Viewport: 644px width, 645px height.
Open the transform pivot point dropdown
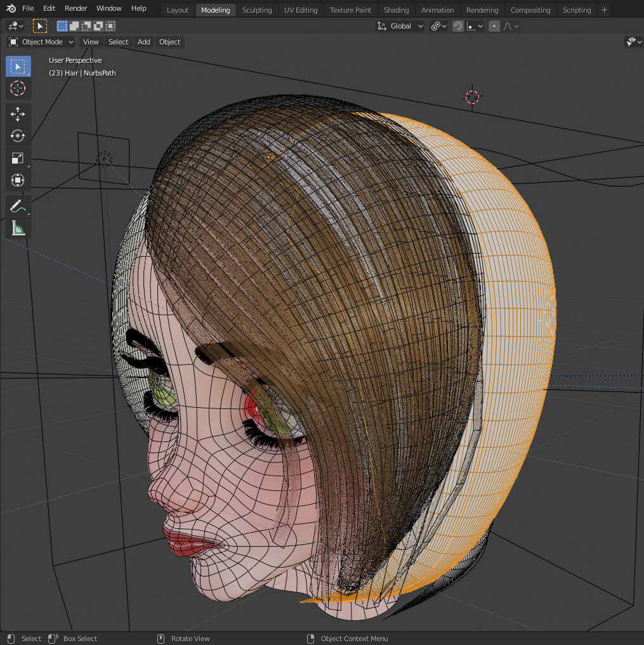pyautogui.click(x=438, y=27)
